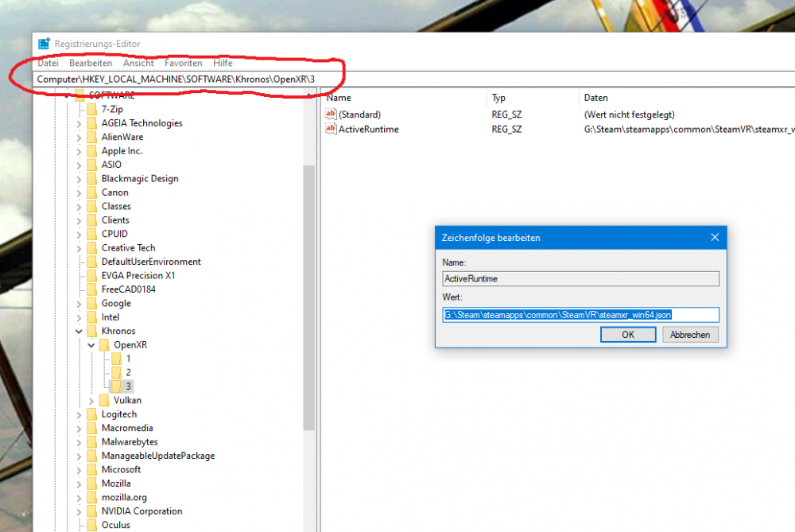This screenshot has height=532, width=795.
Task: Open the Hilfe menu
Action: coord(223,63)
